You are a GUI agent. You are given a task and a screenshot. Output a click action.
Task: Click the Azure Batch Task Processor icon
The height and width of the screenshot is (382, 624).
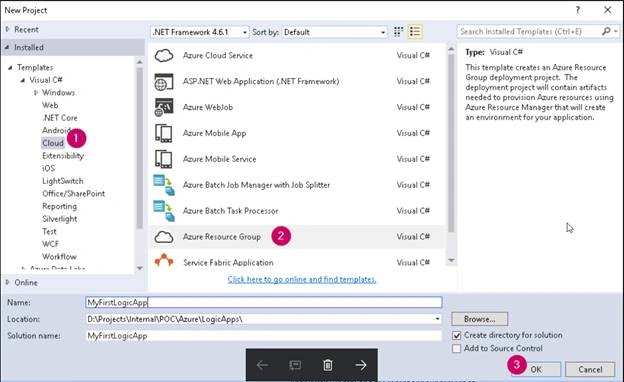164,211
